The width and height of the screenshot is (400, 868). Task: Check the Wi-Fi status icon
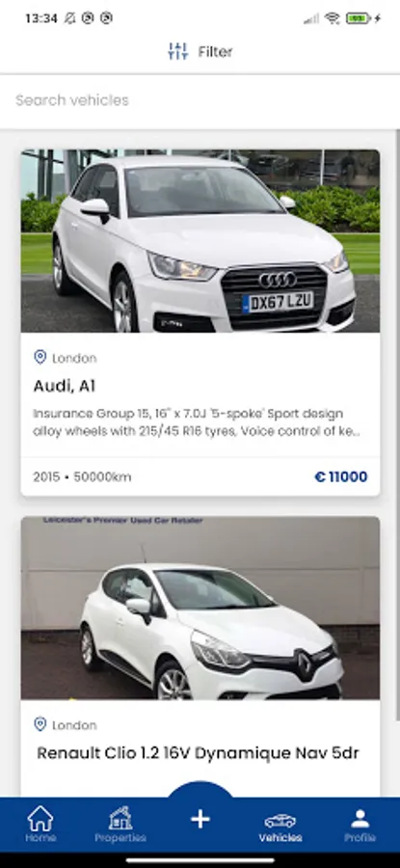pyautogui.click(x=332, y=18)
